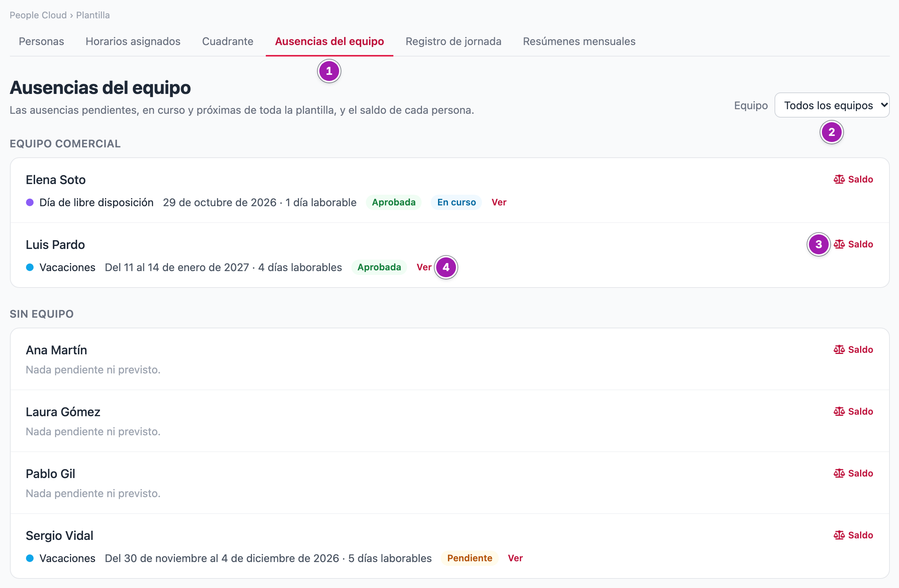899x588 pixels.
Task: Click the blue dot beside Luis Pardo's Vacaciones
Action: 30,267
